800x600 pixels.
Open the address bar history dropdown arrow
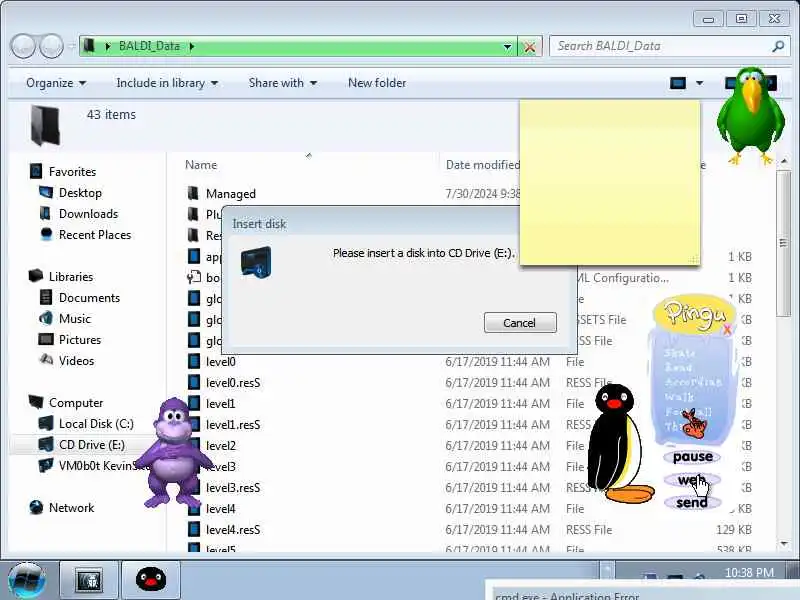tap(507, 46)
